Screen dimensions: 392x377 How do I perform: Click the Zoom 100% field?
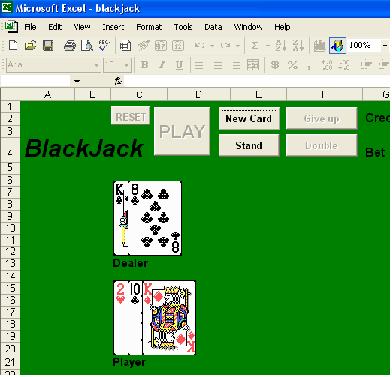point(364,45)
